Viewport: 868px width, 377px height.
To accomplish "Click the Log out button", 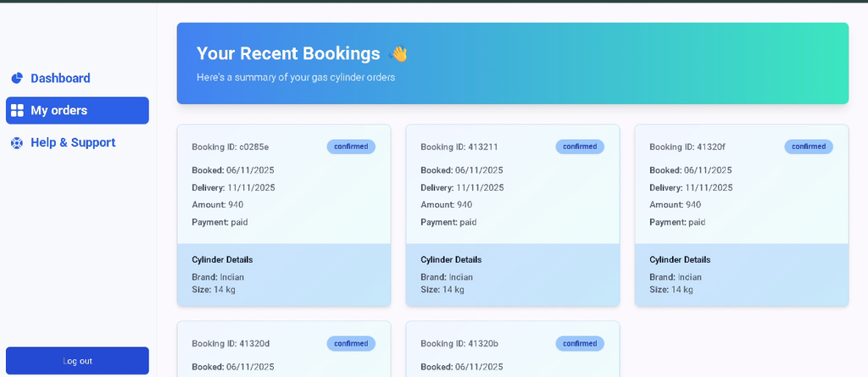I will point(77,361).
